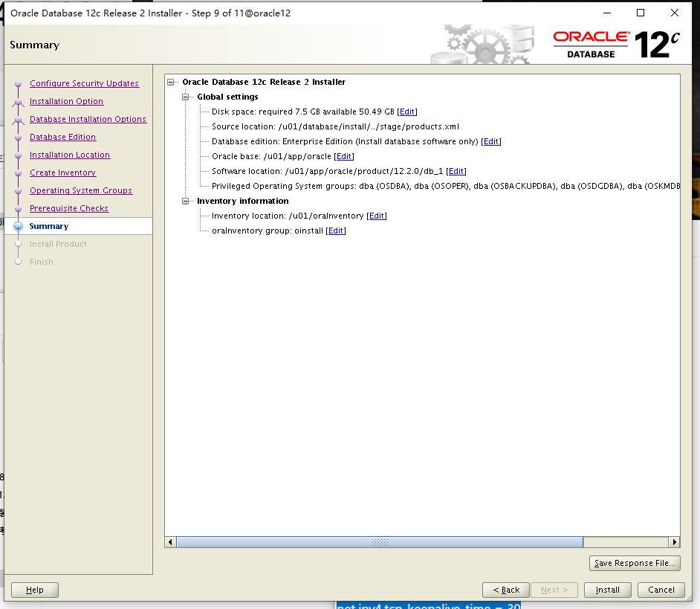This screenshot has height=609, width=700.
Task: Go Back to the previous step
Action: click(x=505, y=590)
